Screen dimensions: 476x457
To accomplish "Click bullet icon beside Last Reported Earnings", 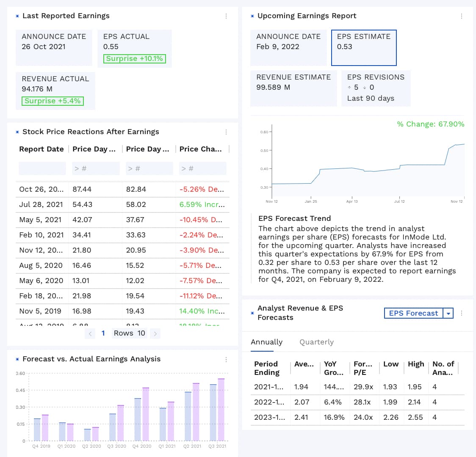I will (x=17, y=16).
